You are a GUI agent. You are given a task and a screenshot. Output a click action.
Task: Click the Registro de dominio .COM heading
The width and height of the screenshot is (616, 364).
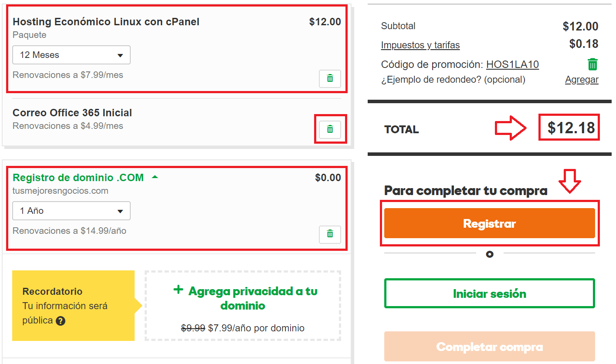pos(78,178)
